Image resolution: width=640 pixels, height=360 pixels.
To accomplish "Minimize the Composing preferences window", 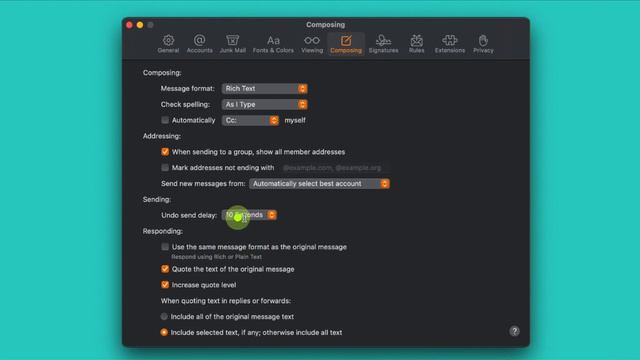I will tap(140, 25).
